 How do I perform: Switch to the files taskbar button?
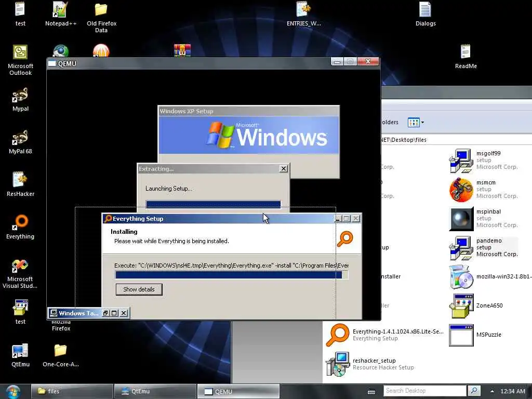tap(72, 391)
